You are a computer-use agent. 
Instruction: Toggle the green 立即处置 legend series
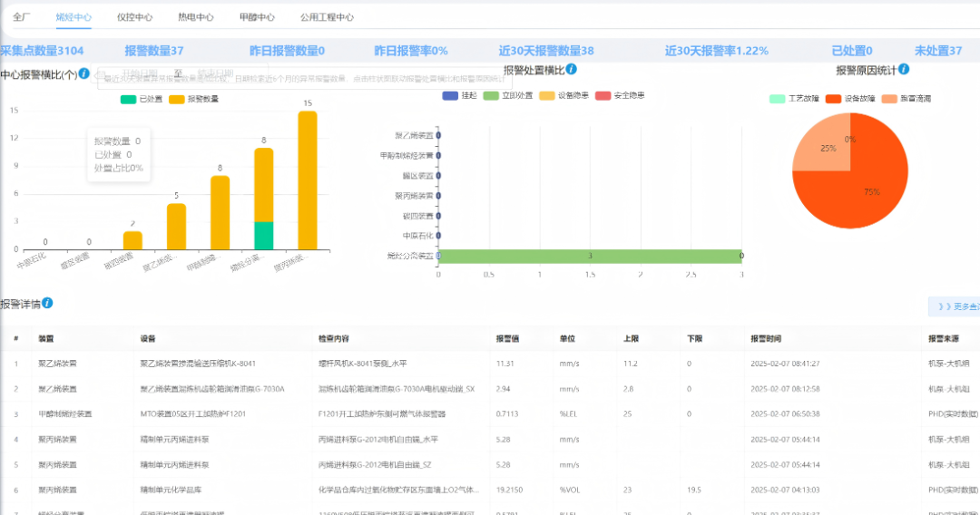coord(508,95)
